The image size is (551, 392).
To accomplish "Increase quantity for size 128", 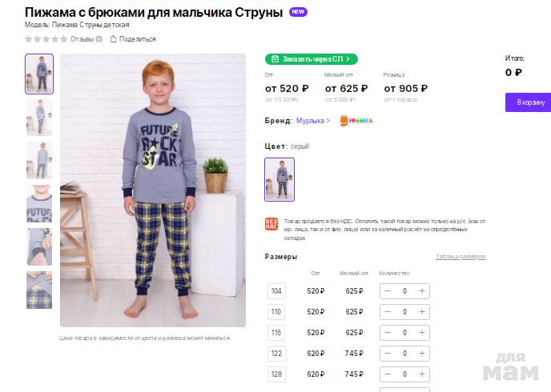I will (x=422, y=374).
